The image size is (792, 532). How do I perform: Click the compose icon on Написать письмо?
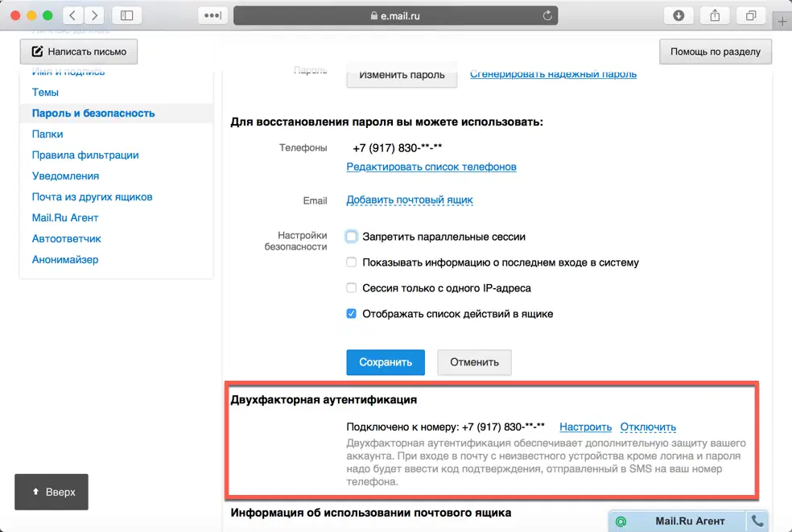pyautogui.click(x=36, y=51)
